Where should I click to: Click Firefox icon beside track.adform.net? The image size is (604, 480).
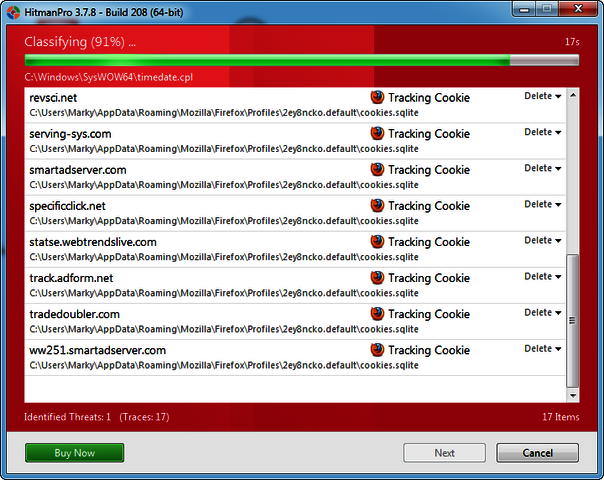click(x=377, y=278)
